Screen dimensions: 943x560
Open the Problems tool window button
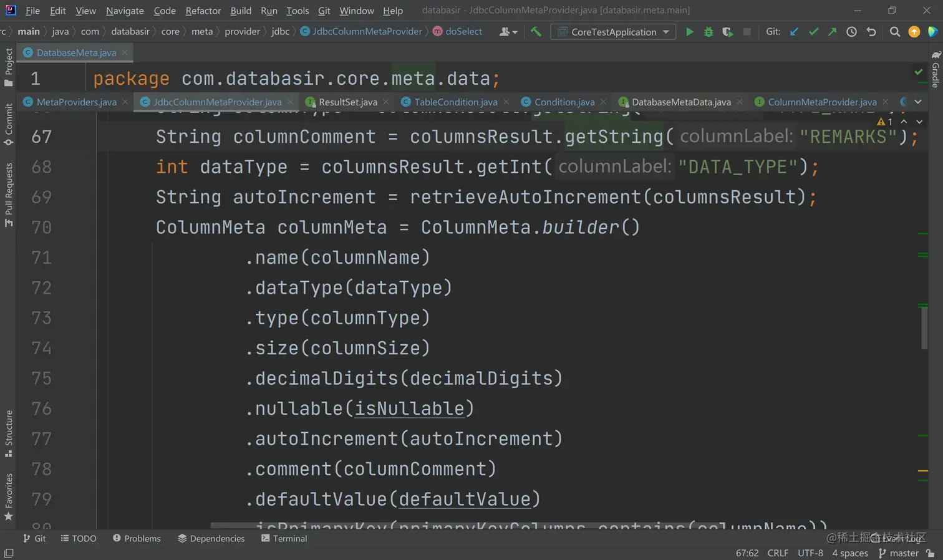137,538
